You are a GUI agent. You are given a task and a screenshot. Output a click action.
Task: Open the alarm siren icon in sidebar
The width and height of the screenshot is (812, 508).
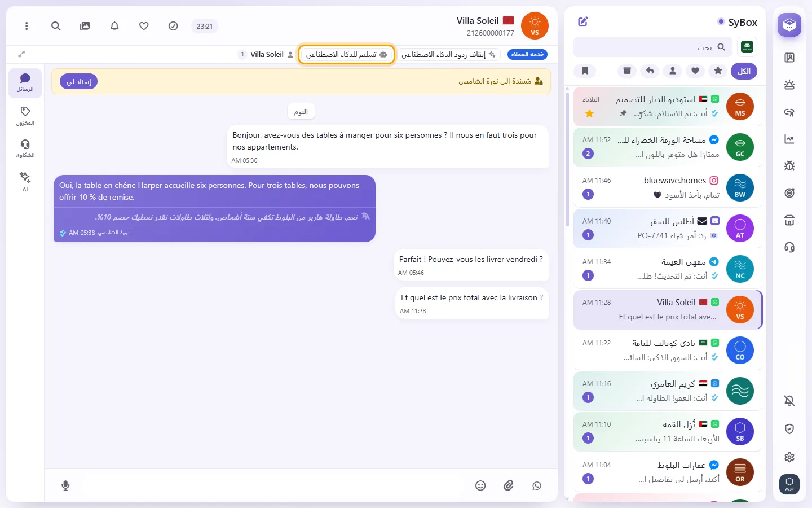click(x=789, y=85)
